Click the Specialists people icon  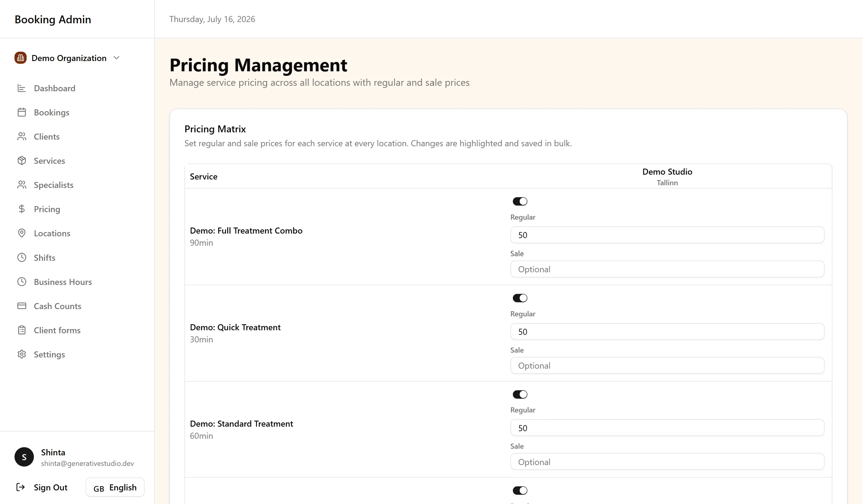coord(21,185)
